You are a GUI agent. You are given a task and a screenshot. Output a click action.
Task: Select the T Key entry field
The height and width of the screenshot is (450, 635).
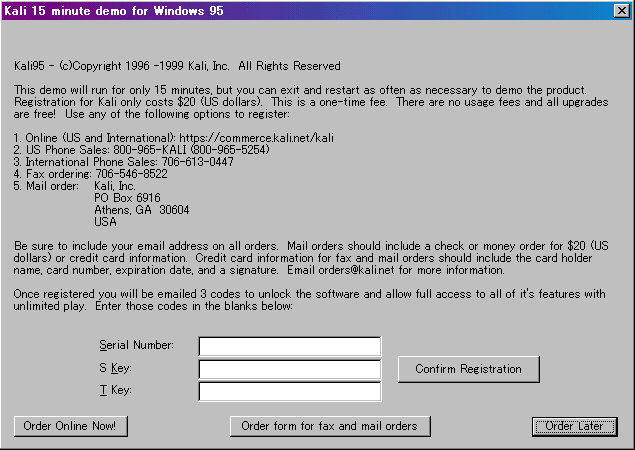pyautogui.click(x=290, y=391)
